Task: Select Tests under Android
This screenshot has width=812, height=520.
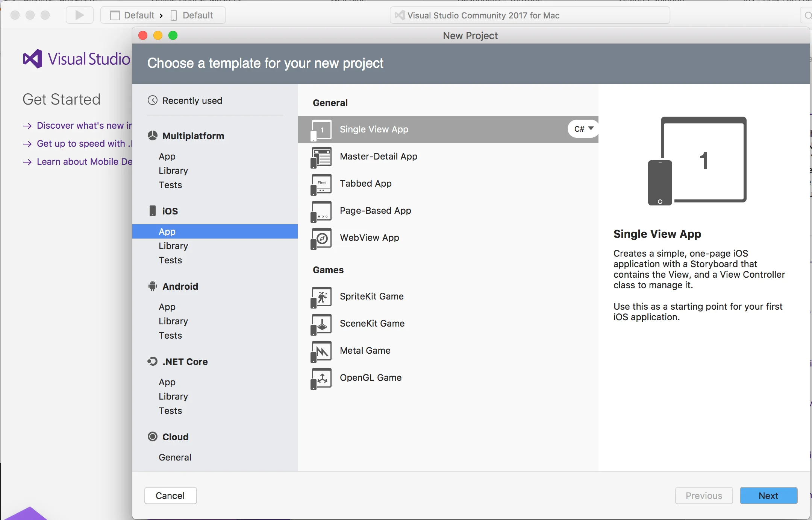Action: (x=170, y=335)
